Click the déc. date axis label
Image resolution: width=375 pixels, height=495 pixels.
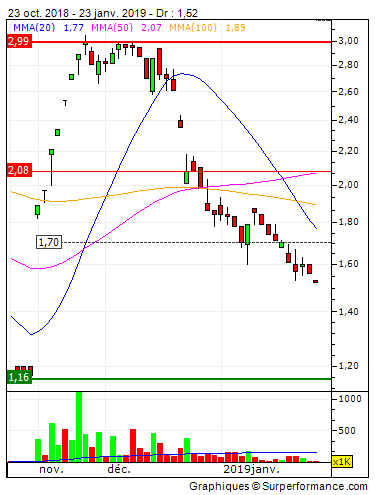[x=119, y=469]
